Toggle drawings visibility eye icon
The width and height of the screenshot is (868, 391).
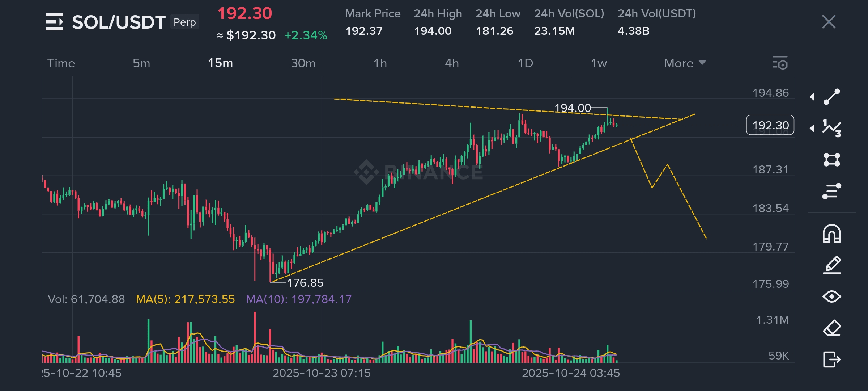click(831, 297)
